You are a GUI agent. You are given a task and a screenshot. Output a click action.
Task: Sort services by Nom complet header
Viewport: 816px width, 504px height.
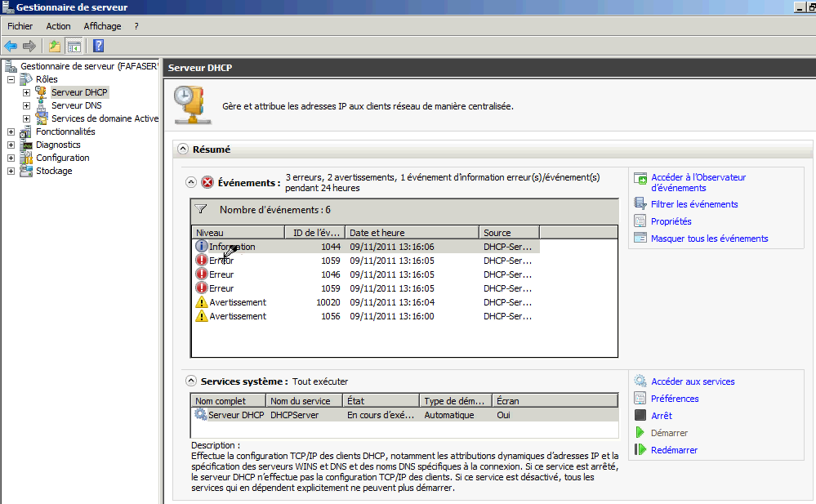point(229,401)
